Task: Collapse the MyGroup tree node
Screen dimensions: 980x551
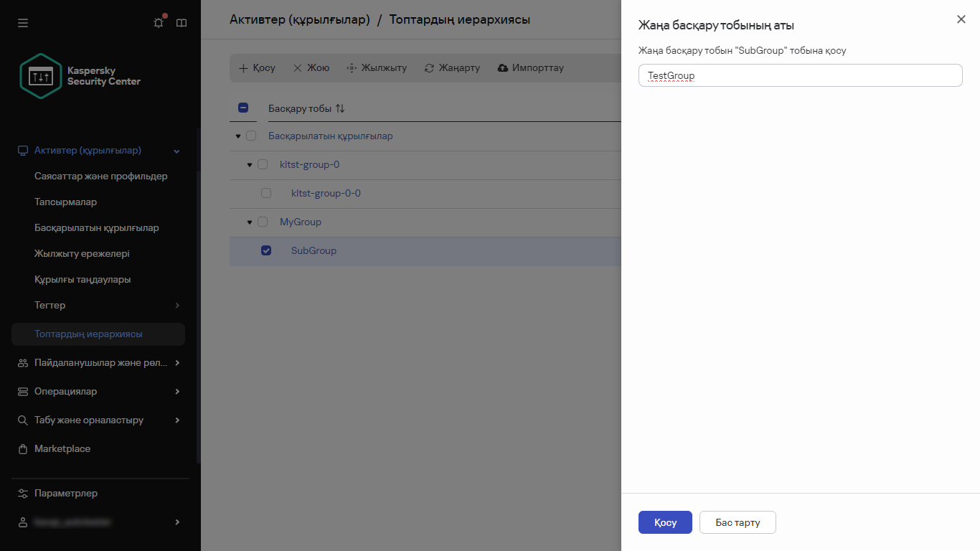Action: (x=250, y=222)
